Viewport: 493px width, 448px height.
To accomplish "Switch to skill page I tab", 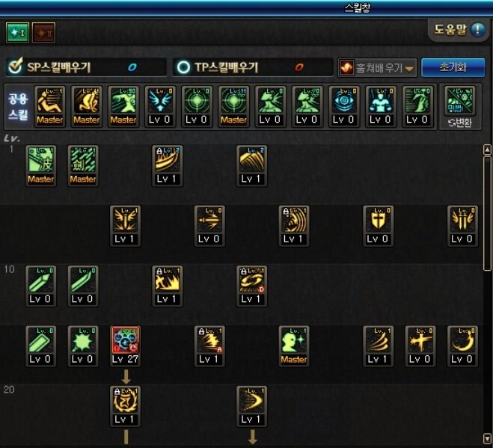I will tap(18, 32).
